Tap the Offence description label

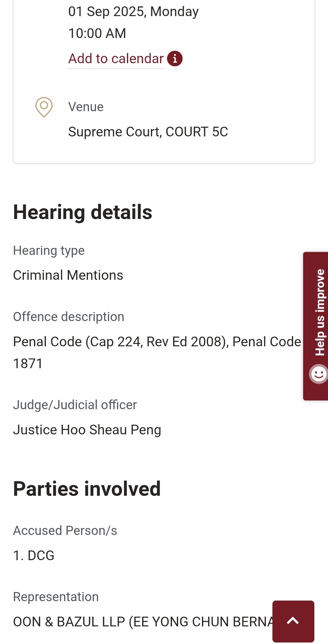69,317
